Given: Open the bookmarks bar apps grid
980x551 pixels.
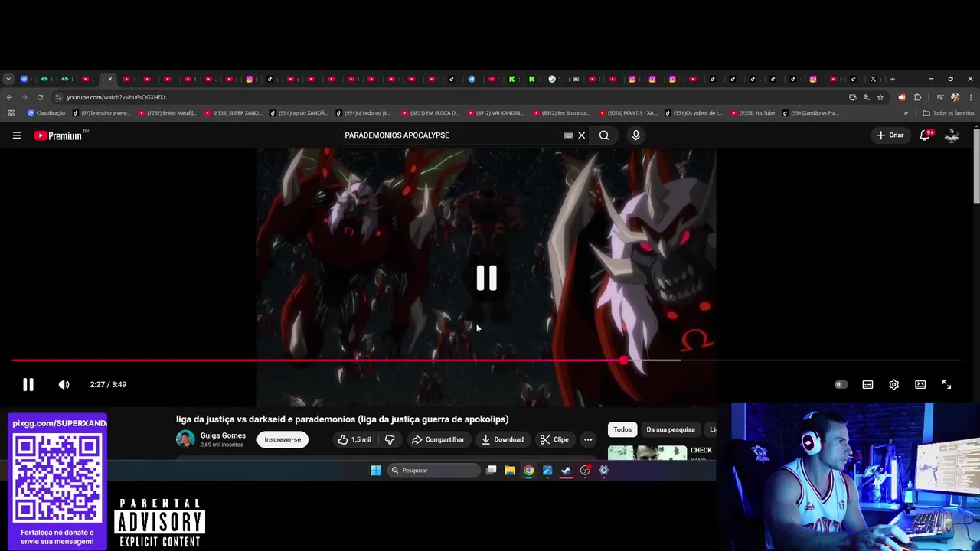Looking at the screenshot, I should click(x=11, y=113).
